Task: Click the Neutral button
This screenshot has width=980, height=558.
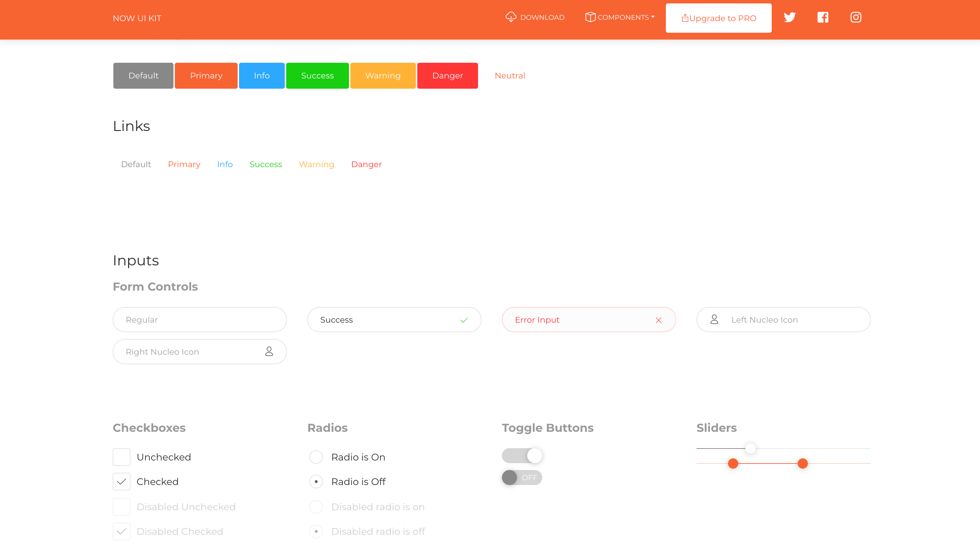Action: point(509,75)
